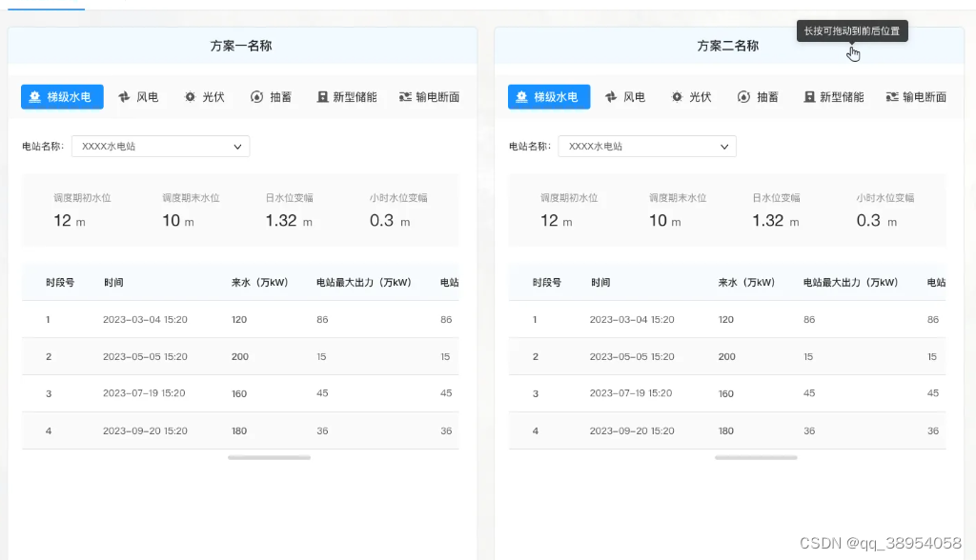Click the 时间 column header in plan one

113,283
